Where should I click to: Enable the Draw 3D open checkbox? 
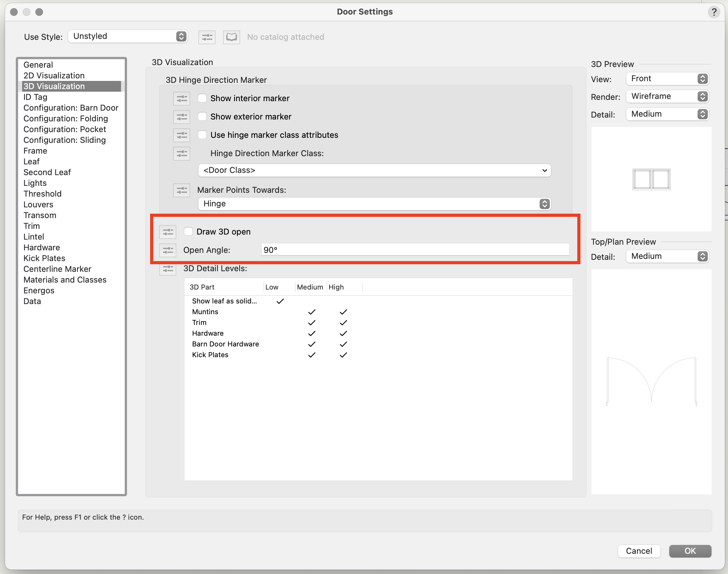coord(188,231)
